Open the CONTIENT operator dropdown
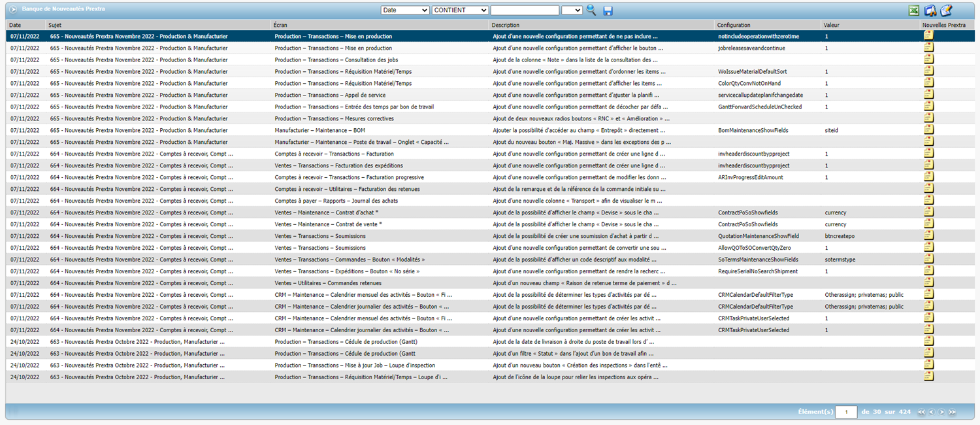 (460, 10)
